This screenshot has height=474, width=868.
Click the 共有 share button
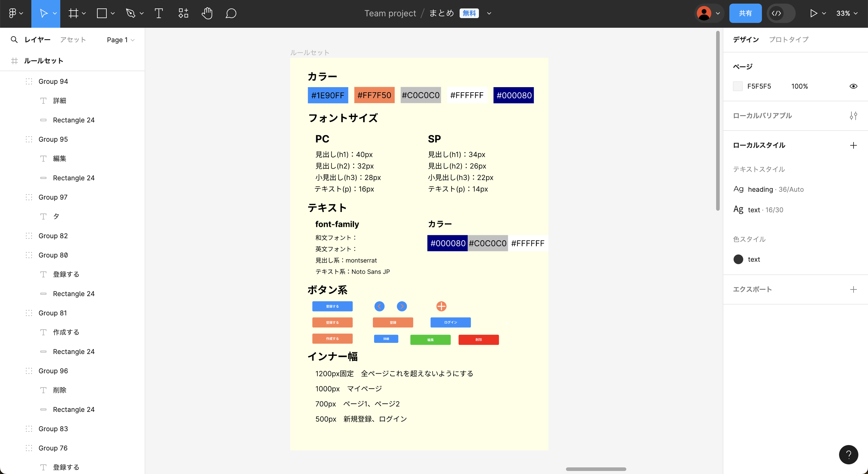point(745,13)
